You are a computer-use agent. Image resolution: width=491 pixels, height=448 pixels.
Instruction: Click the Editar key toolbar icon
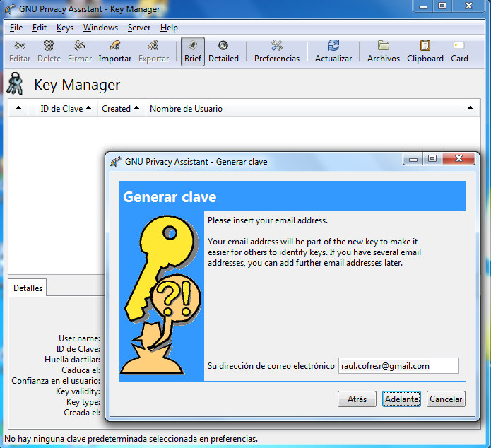coord(20,52)
